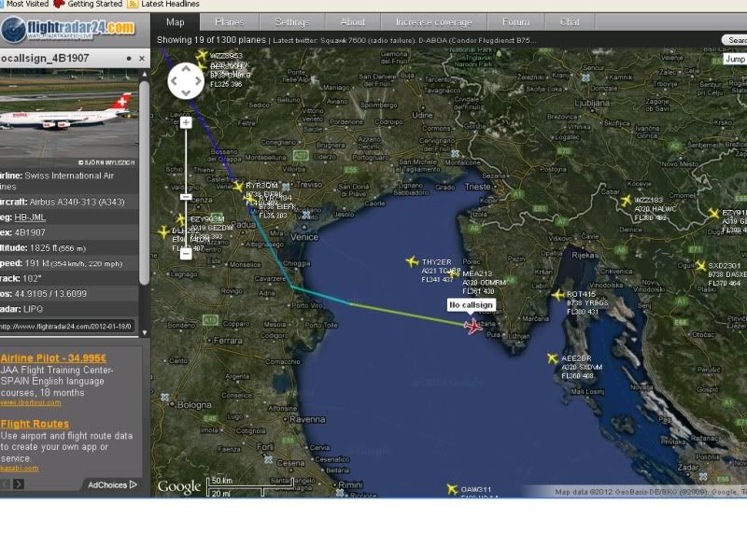
Task: Click the airport marker near Bologna
Action: pyautogui.click(x=165, y=397)
